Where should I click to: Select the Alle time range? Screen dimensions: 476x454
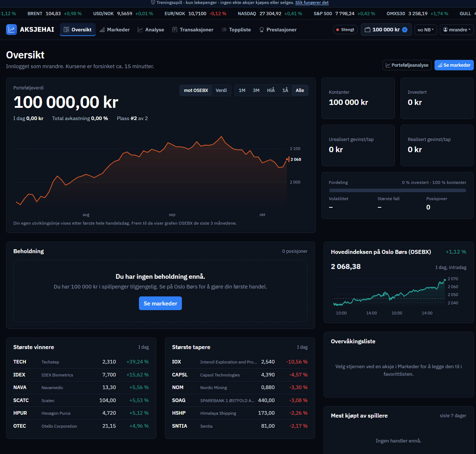[x=300, y=90]
